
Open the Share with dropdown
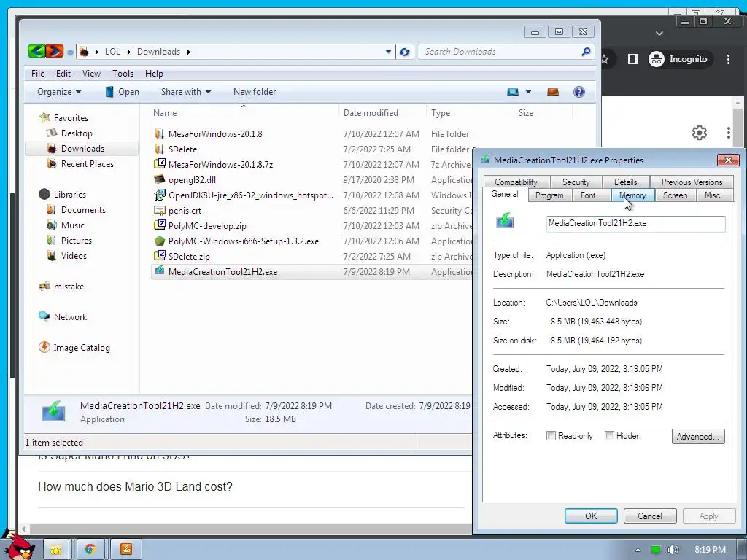point(186,92)
